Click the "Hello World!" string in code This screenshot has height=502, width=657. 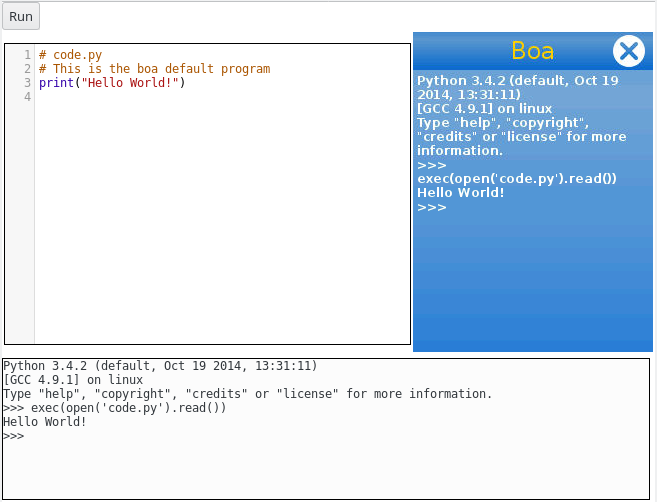(x=130, y=83)
